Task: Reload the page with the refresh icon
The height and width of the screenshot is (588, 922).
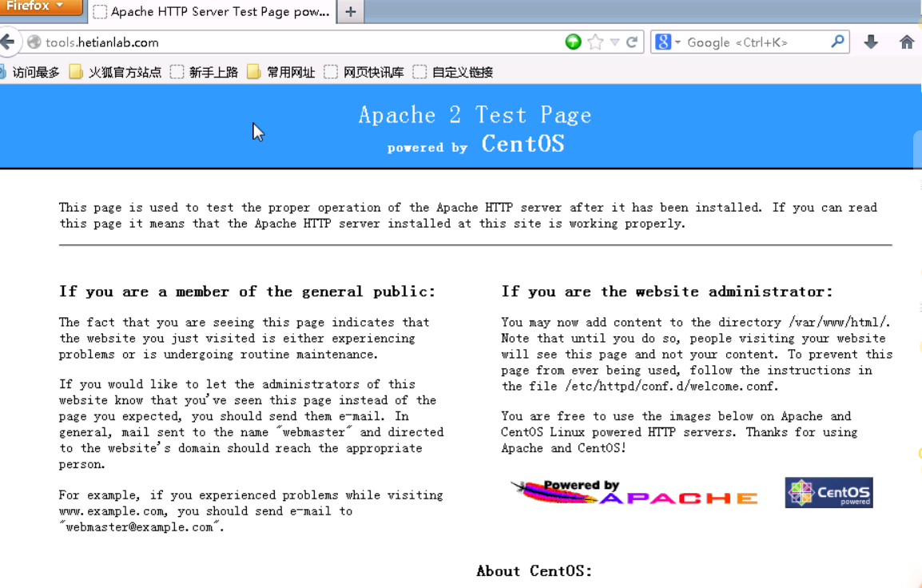Action: coord(632,42)
